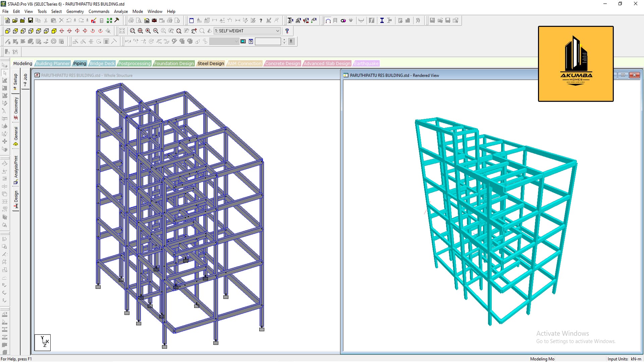Switch to the Bridge Deck tab

coord(102,63)
